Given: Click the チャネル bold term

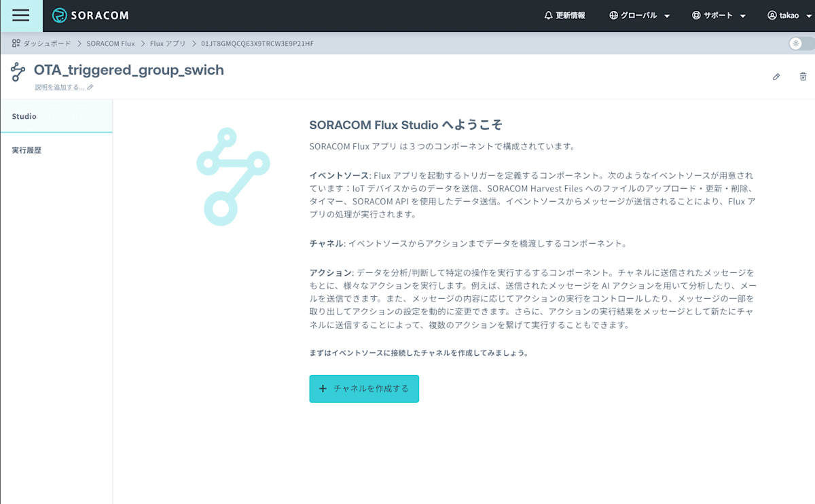Looking at the screenshot, I should click(x=326, y=243).
